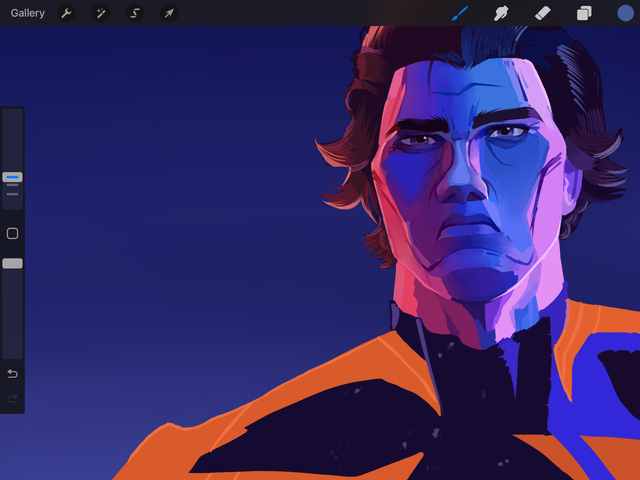Image resolution: width=640 pixels, height=480 pixels.
Task: Click the grey brush opacity slider handle
Action: pos(12,263)
